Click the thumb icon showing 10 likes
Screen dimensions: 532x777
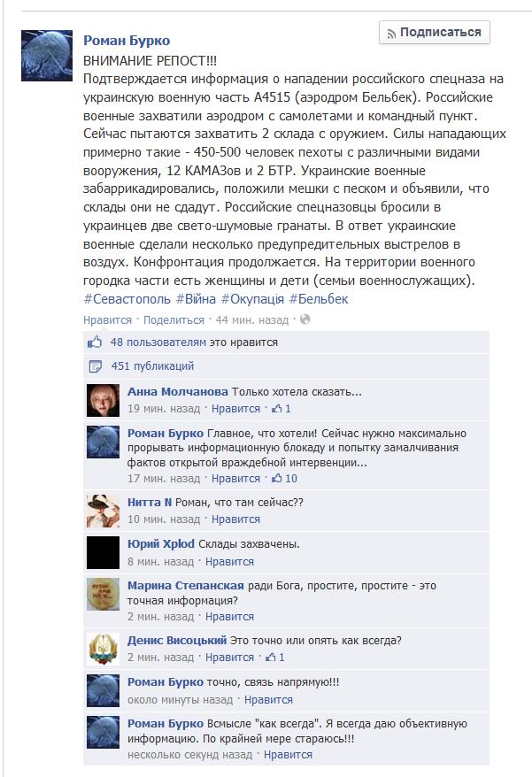pyautogui.click(x=277, y=478)
